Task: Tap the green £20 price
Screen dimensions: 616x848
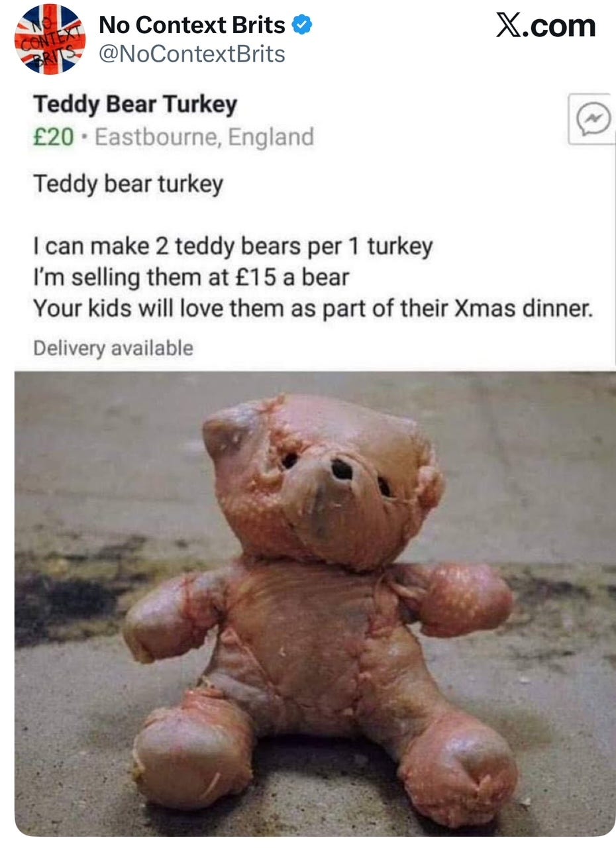Action: point(53,138)
